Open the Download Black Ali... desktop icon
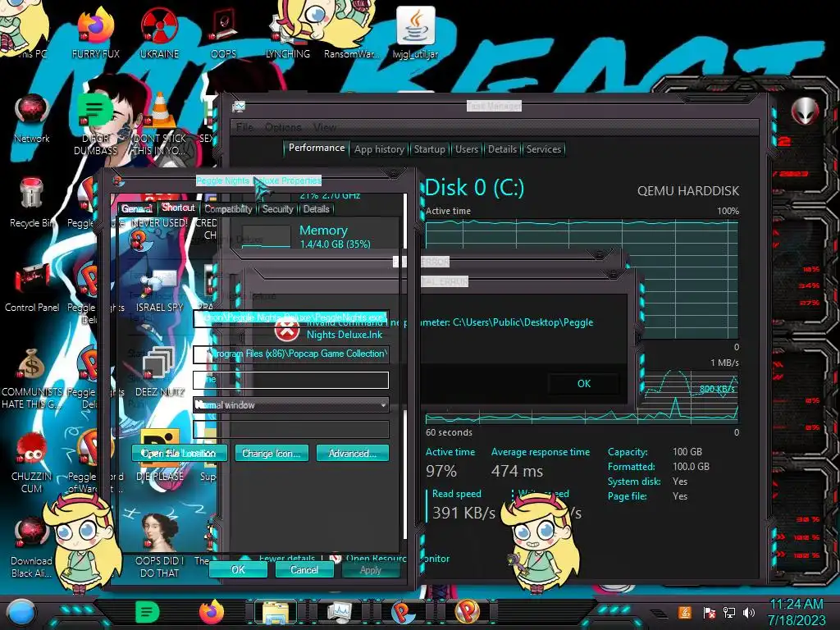The width and height of the screenshot is (840, 630). tap(32, 547)
